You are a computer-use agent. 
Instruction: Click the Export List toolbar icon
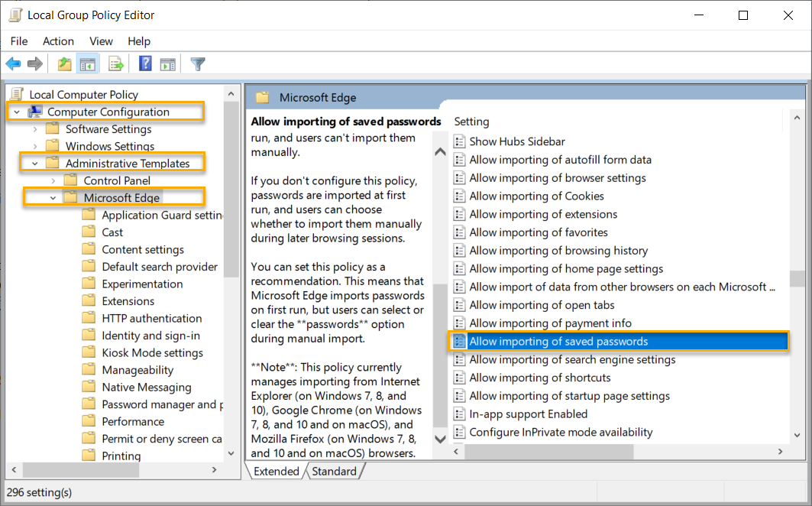coord(116,63)
